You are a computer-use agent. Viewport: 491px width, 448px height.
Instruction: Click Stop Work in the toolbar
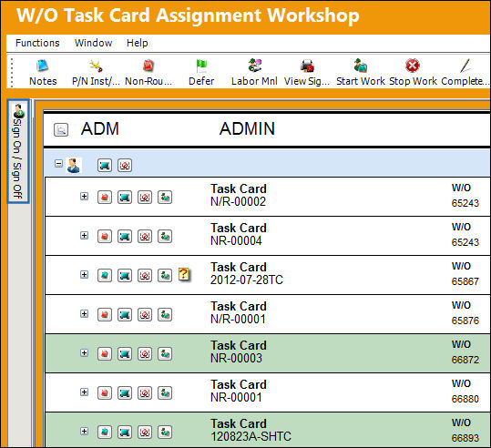[x=413, y=72]
